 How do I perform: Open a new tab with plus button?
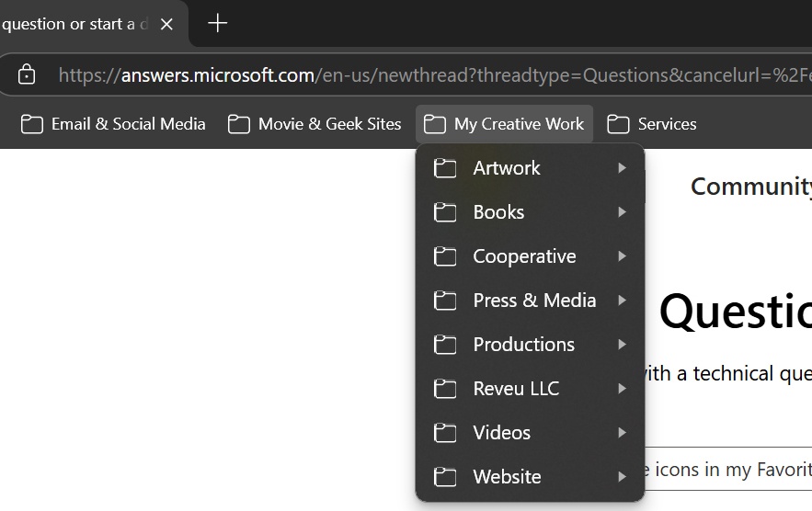click(x=218, y=23)
